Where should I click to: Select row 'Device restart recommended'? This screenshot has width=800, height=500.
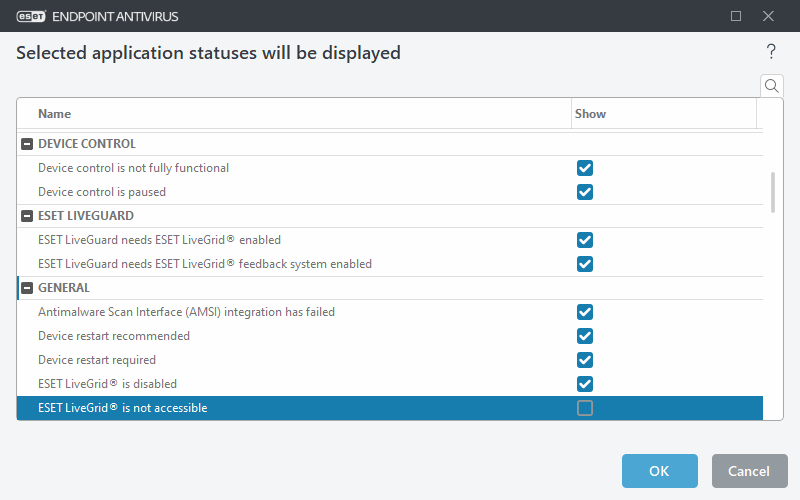(x=390, y=336)
